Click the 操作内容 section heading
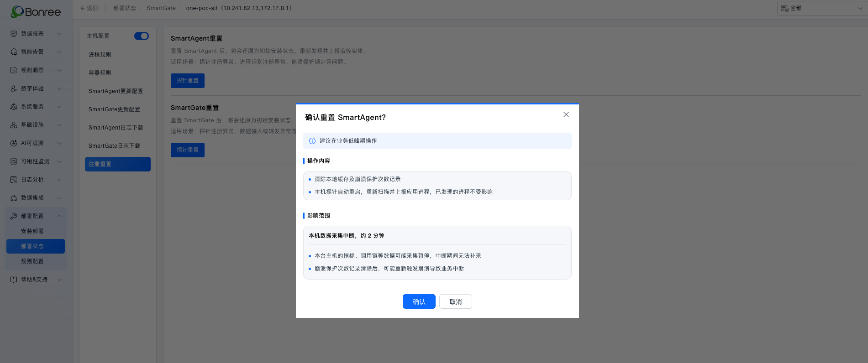 [319, 161]
